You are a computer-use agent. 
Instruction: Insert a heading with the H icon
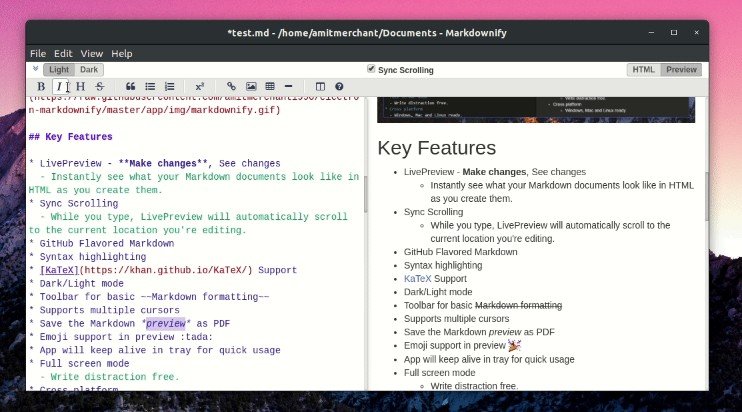(x=80, y=87)
